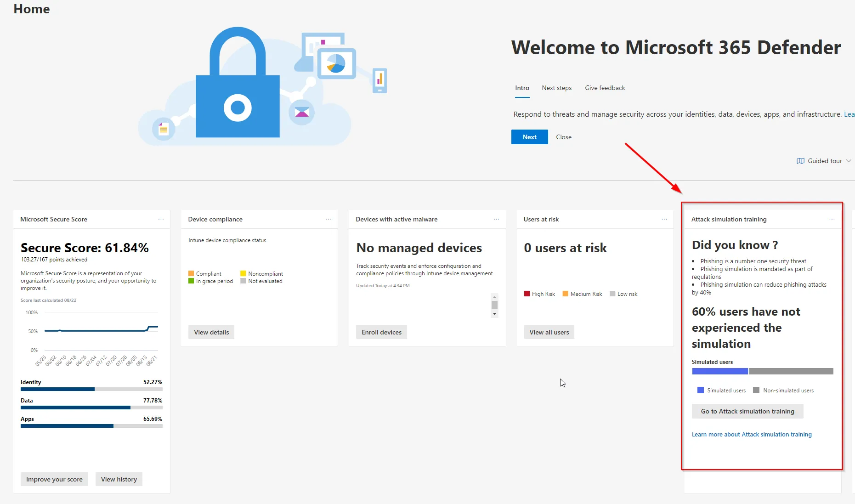Open Users at risk card options menu
This screenshot has height=504, width=855.
[x=664, y=219]
